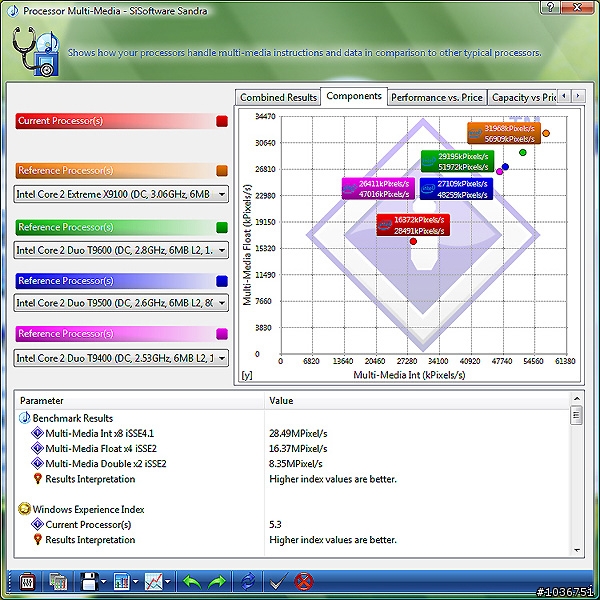Screen dimensions: 600x600
Task: Click the 5.3 index value
Action: tap(275, 524)
